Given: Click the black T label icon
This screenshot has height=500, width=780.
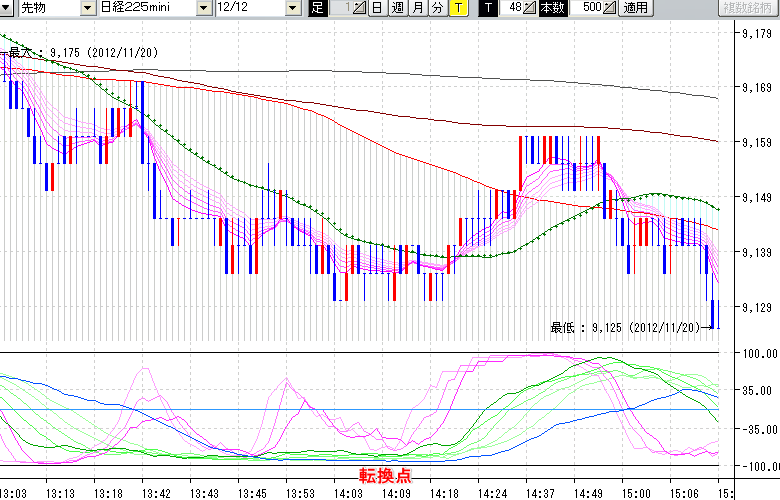Looking at the screenshot, I should [x=487, y=8].
